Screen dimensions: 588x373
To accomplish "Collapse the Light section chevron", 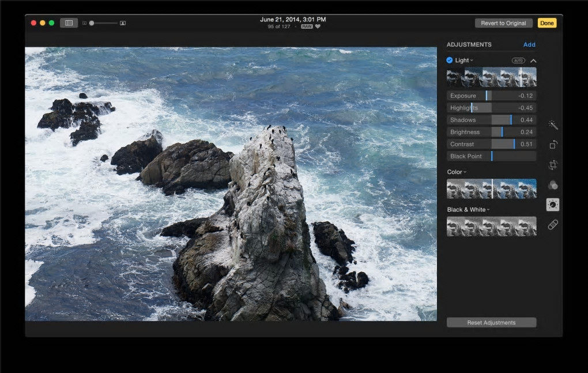I will pos(533,61).
